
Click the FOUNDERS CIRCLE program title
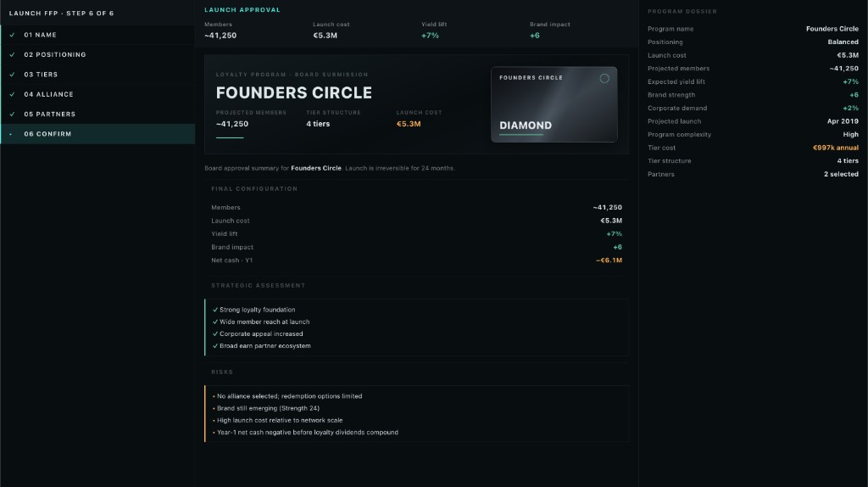294,92
